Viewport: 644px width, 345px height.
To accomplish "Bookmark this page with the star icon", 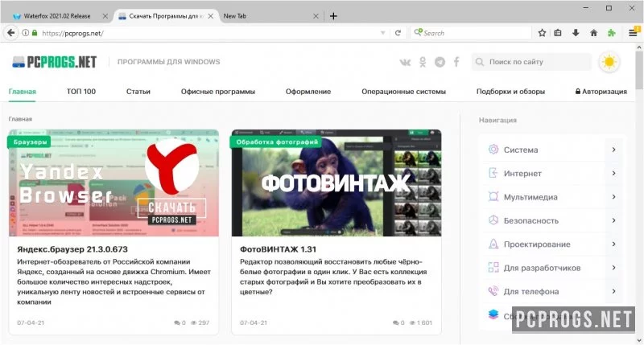I will tap(542, 33).
